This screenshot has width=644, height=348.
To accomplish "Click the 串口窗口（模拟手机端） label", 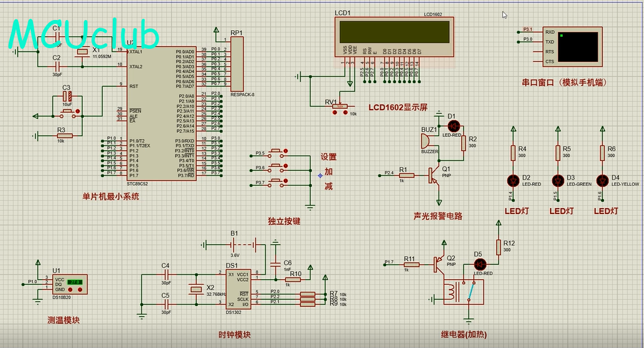I will pos(564,83).
